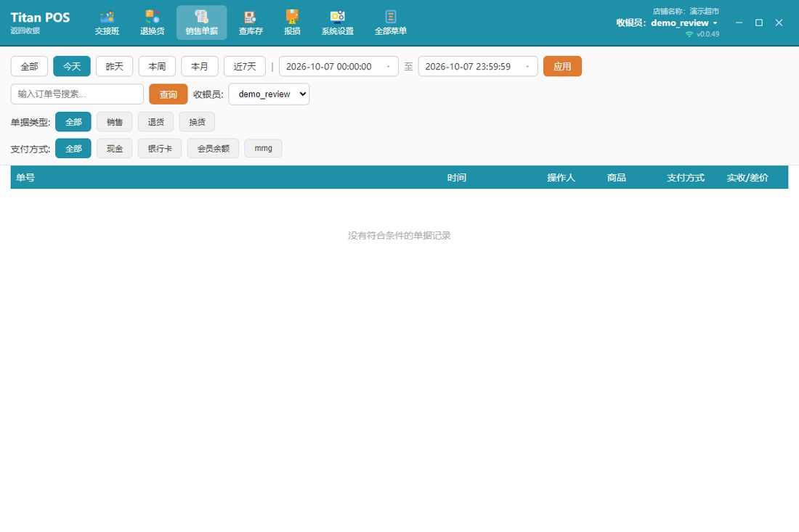
Task: Open the 报损 damage report icon
Action: point(292,23)
